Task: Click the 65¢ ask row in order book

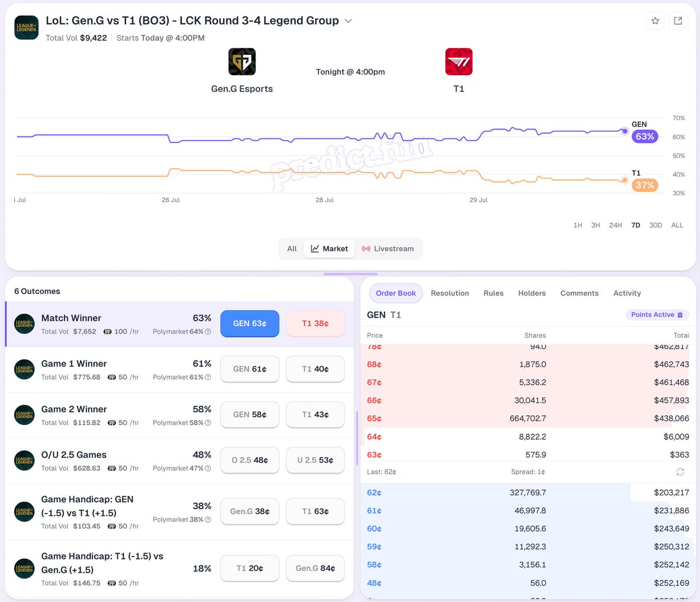Action: [x=528, y=419]
